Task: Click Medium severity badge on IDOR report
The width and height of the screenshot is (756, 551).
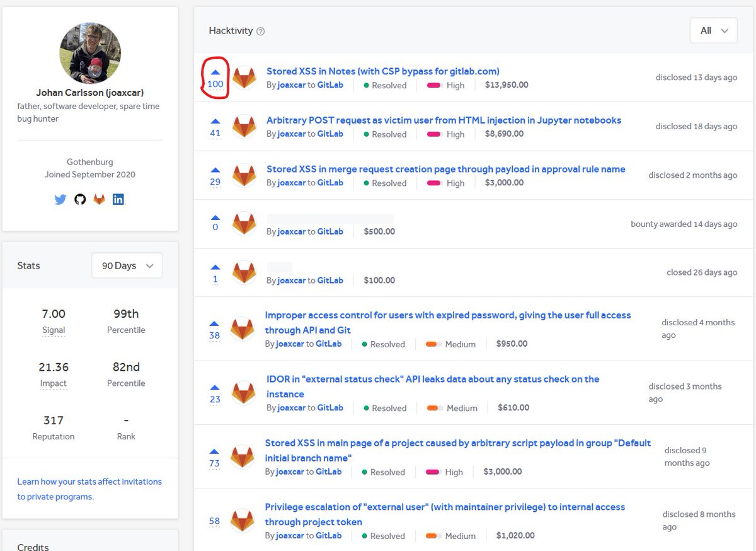Action: point(451,408)
